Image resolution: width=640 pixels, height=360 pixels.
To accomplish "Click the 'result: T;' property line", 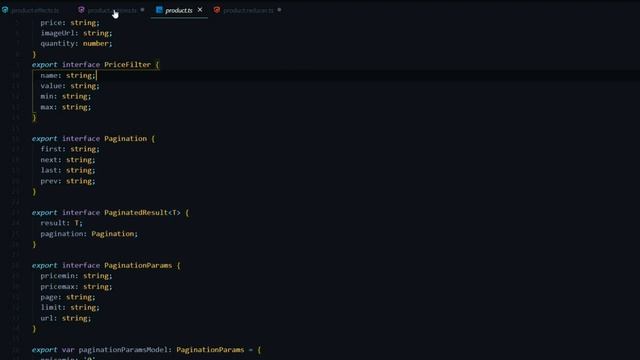I will [x=61, y=223].
